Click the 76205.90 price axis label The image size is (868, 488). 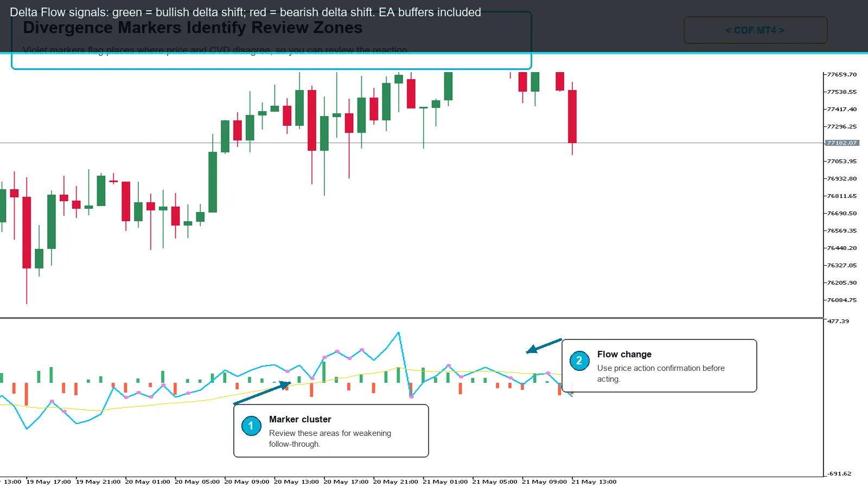tap(842, 282)
